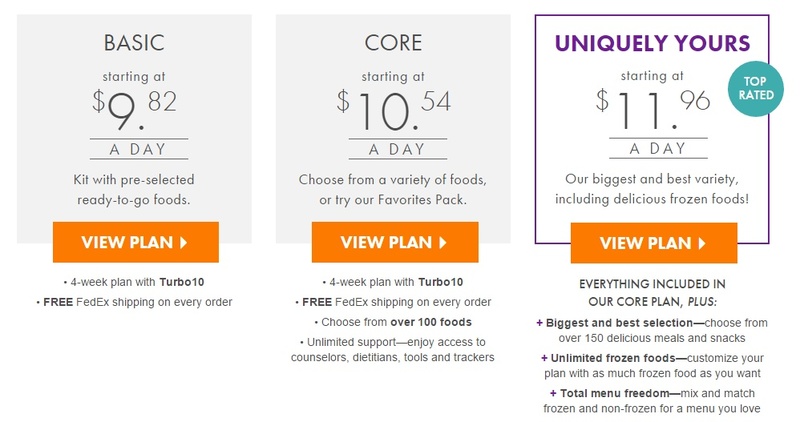The height and width of the screenshot is (422, 800).
Task: Click the View Plan button under Basic
Action: [135, 242]
